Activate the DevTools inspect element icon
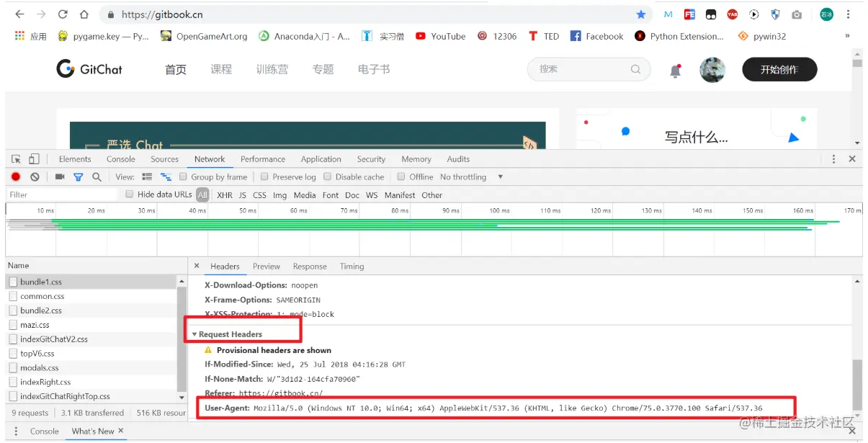 17,159
